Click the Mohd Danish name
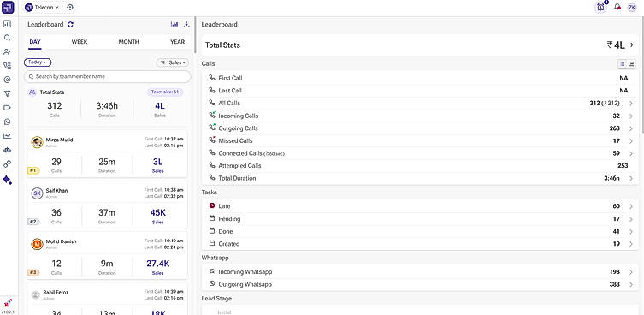 (61, 241)
